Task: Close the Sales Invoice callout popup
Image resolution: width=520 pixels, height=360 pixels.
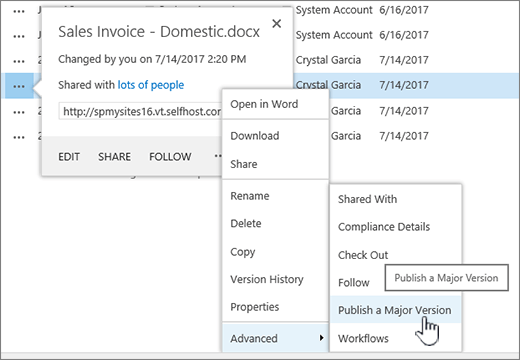Action: tap(277, 24)
